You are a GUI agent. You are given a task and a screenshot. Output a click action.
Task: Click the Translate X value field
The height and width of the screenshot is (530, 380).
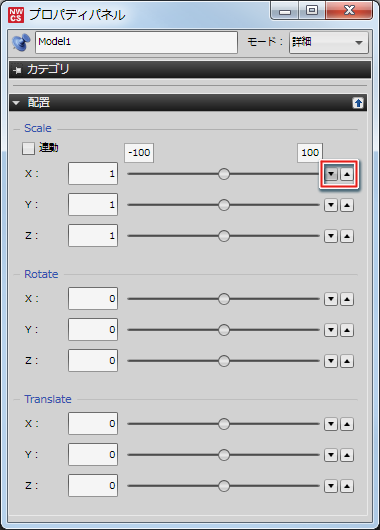[x=93, y=423]
